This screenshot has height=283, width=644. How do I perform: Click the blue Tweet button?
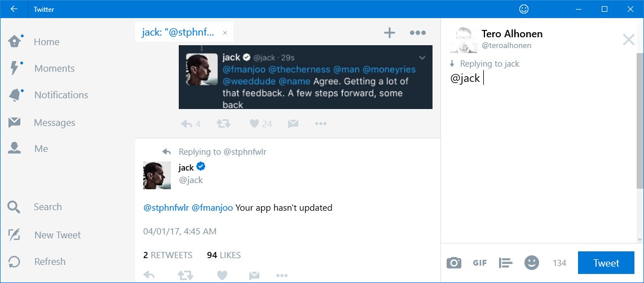[606, 263]
